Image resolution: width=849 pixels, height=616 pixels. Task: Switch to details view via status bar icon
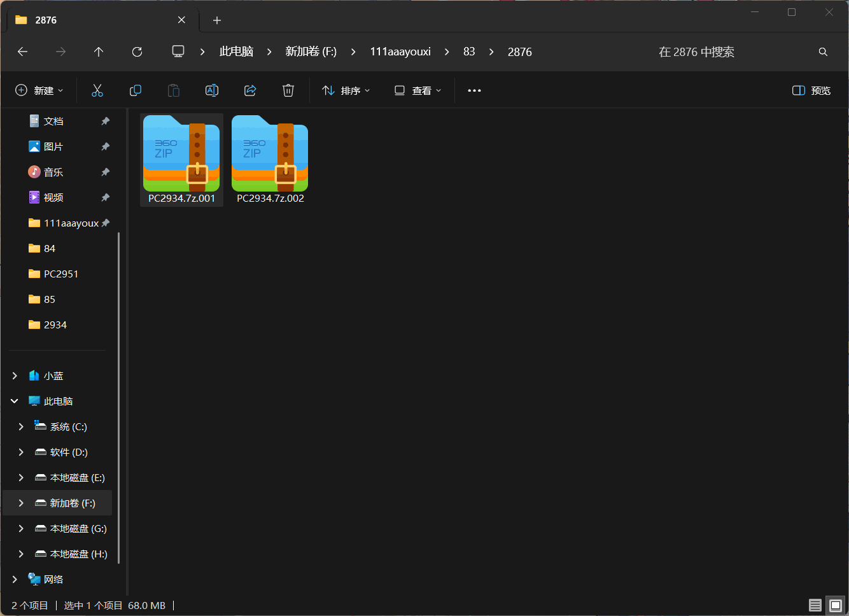[814, 605]
